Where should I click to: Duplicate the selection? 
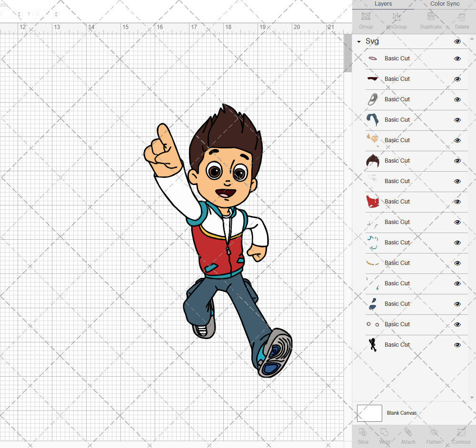click(x=431, y=20)
